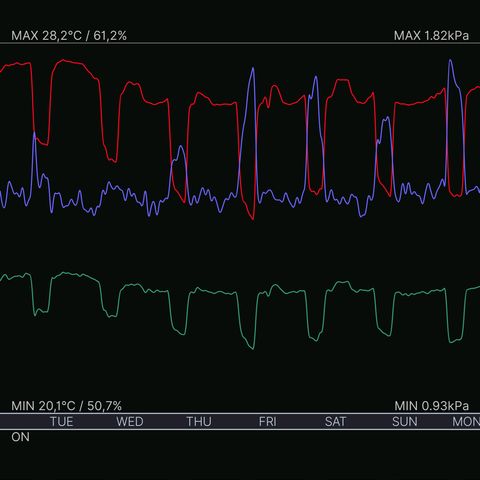The width and height of the screenshot is (480, 480).
Task: Toggle the ON status label
Action: (x=20, y=437)
